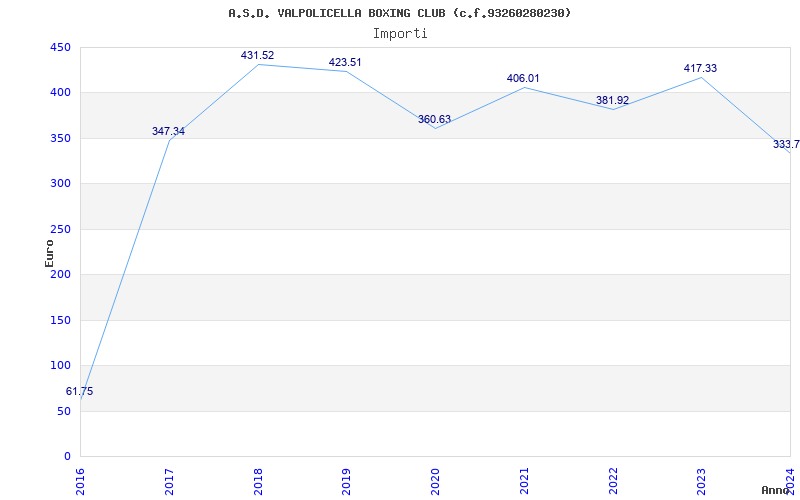Select the 381.92 data label
This screenshot has height=500, width=800.
pyautogui.click(x=612, y=100)
